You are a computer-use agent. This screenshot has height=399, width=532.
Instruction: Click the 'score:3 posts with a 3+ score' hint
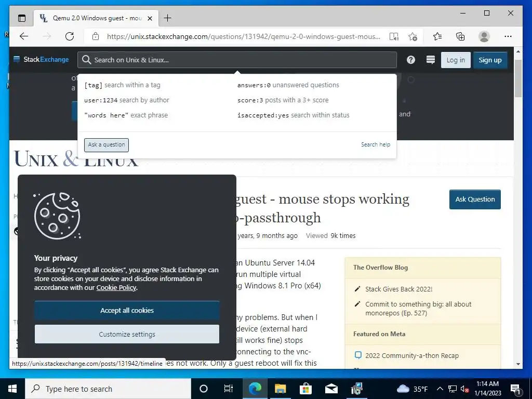click(x=283, y=100)
